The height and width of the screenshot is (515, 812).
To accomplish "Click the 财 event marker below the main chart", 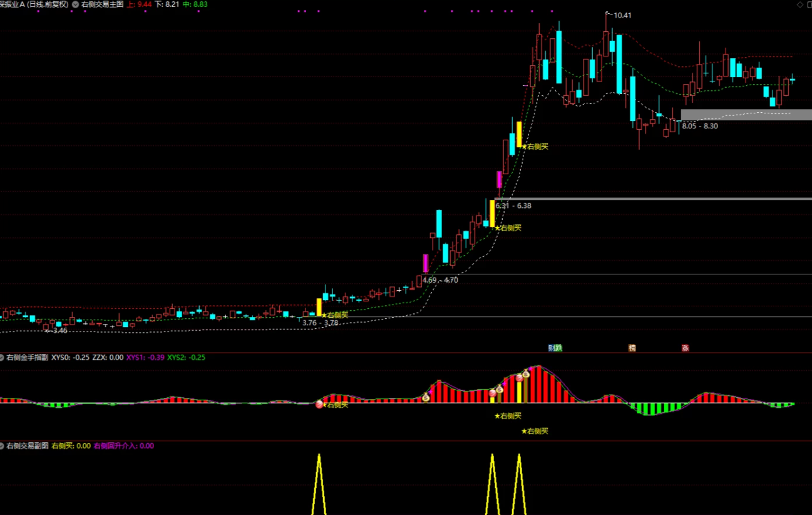I will tap(552, 348).
